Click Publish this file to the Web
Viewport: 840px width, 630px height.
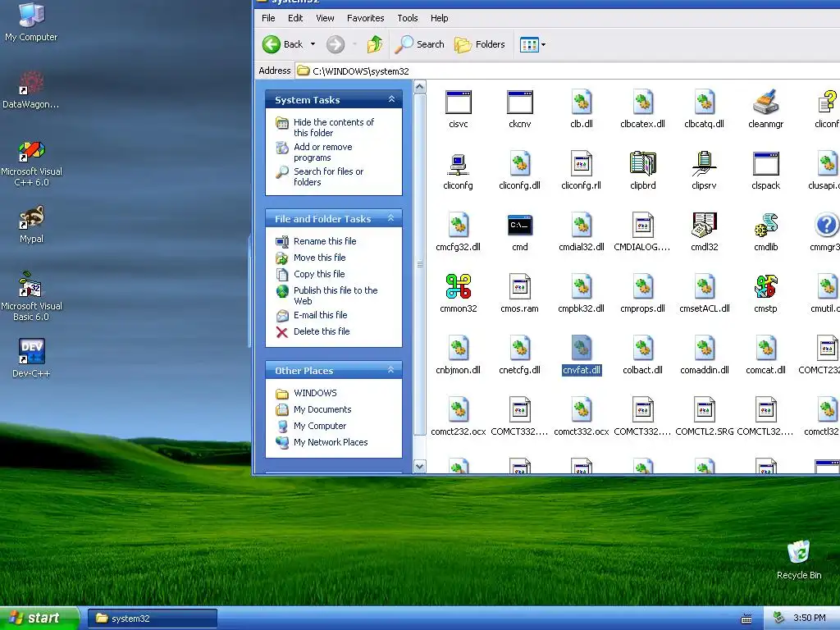[x=336, y=295]
